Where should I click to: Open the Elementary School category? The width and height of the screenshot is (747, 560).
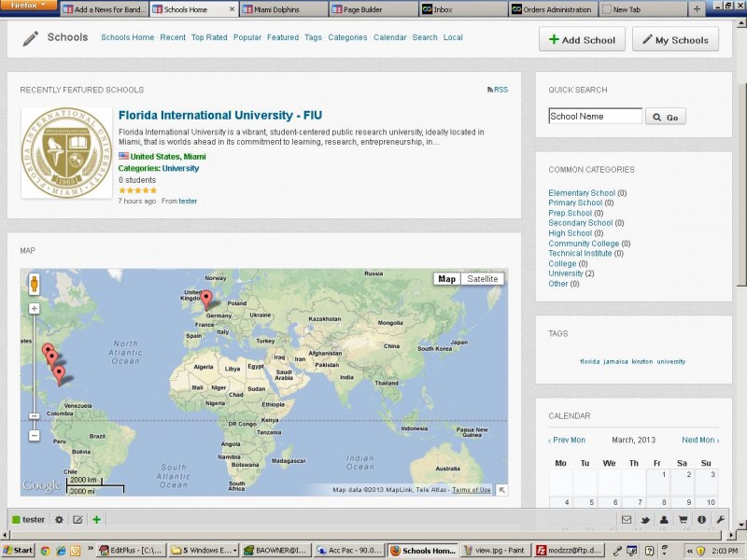(x=582, y=193)
